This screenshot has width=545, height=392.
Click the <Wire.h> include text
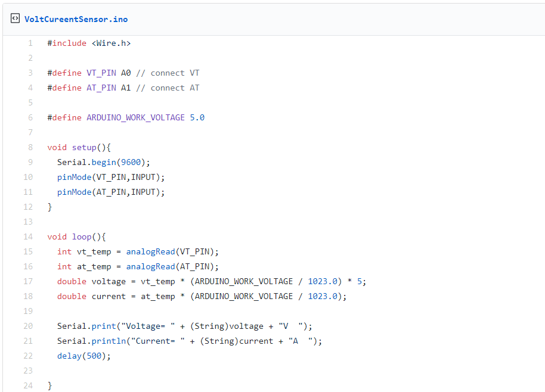point(111,43)
